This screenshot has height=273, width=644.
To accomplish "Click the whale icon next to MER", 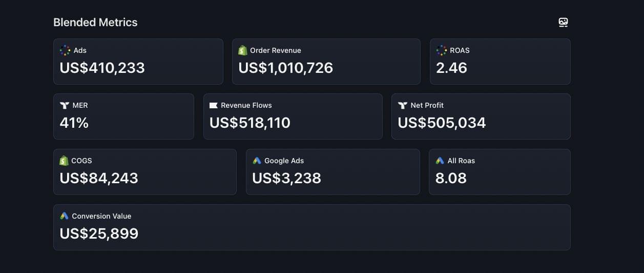I will tap(65, 105).
